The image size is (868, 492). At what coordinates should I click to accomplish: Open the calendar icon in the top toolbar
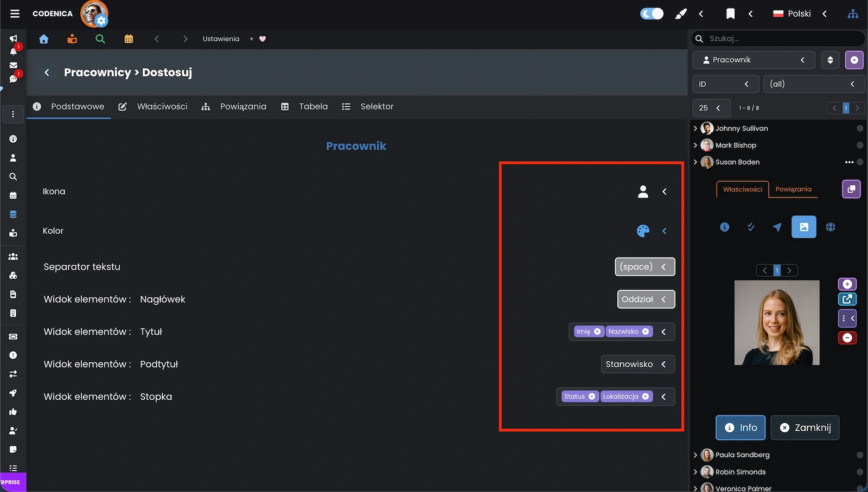coord(129,39)
